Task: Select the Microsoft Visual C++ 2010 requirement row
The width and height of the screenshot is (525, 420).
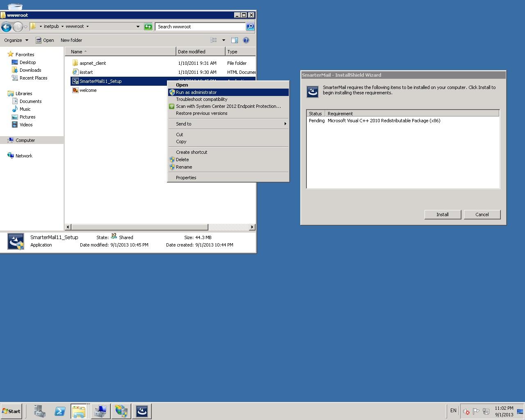Action: (x=403, y=121)
